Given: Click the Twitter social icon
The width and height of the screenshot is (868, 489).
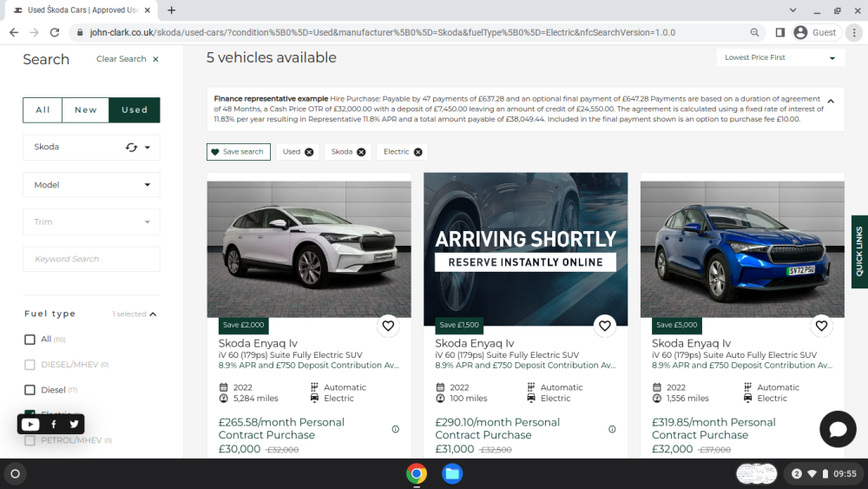Looking at the screenshot, I should [x=74, y=424].
